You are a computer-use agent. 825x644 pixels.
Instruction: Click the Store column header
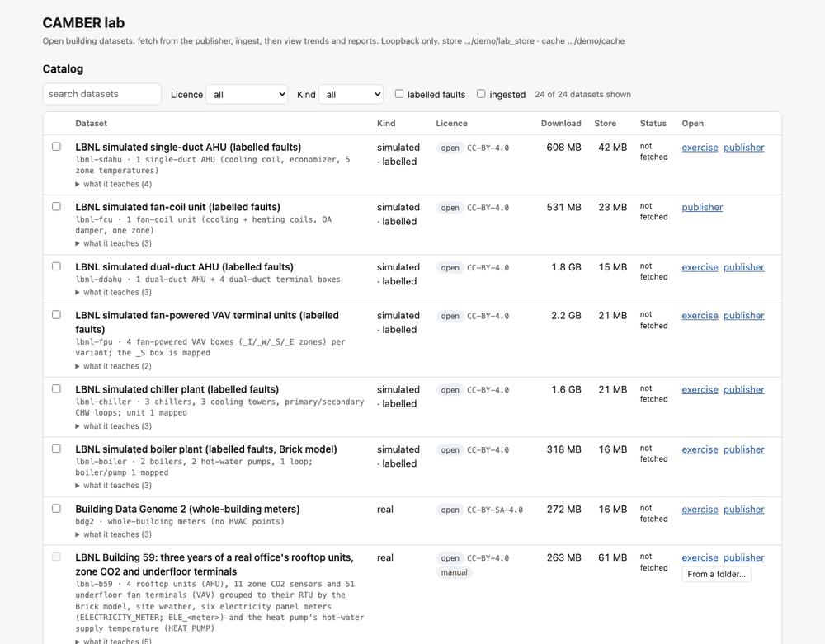[x=605, y=124]
